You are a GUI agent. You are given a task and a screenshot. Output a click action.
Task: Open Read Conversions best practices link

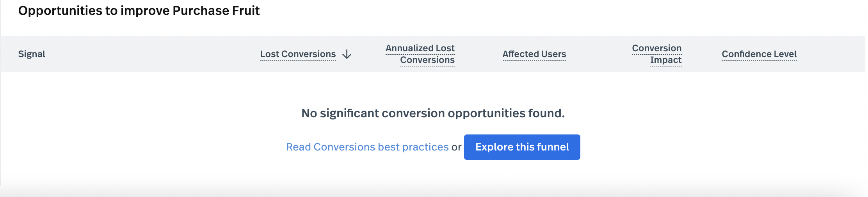click(x=367, y=147)
